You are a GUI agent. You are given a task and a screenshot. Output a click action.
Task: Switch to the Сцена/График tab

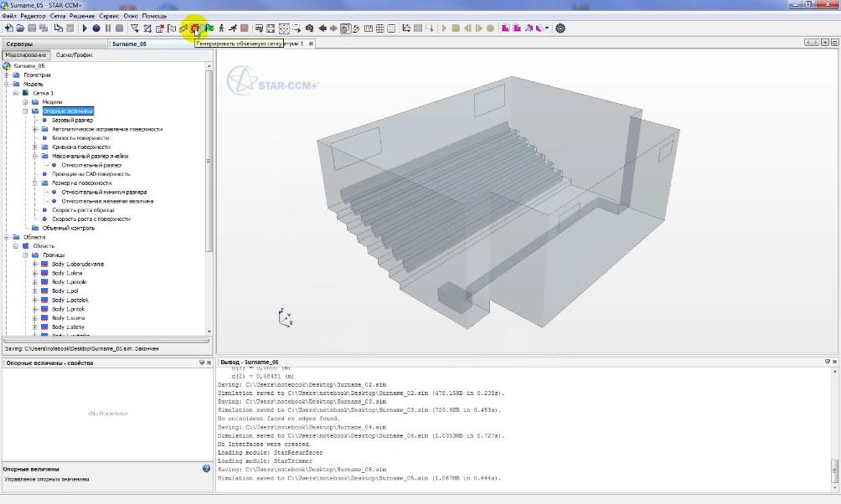(x=75, y=55)
